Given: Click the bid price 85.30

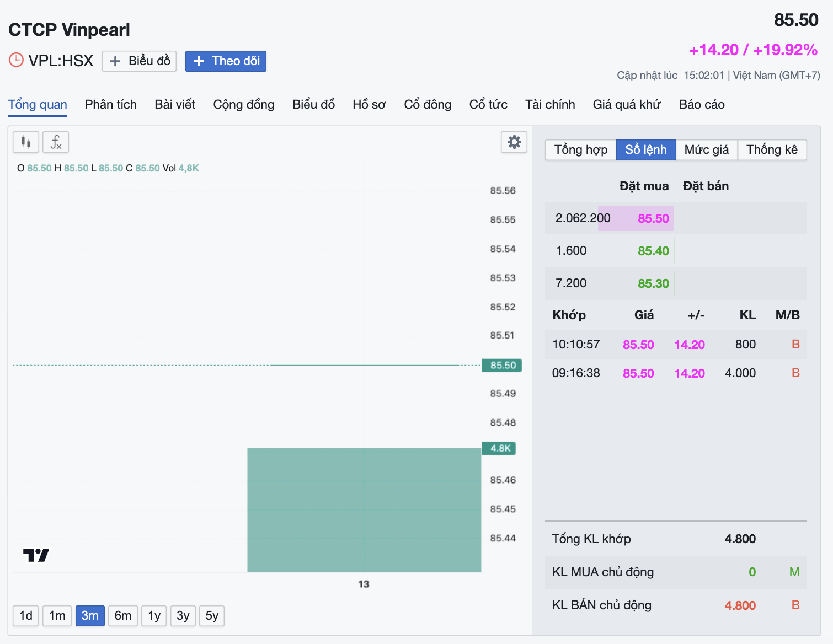Looking at the screenshot, I should pos(653,283).
